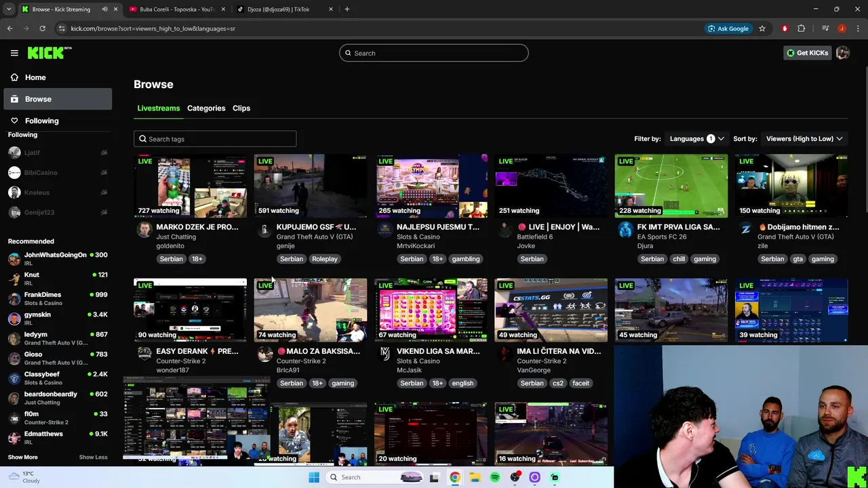Click the Get KICKs button
Viewport: 868px width, 488px height.
tap(807, 53)
